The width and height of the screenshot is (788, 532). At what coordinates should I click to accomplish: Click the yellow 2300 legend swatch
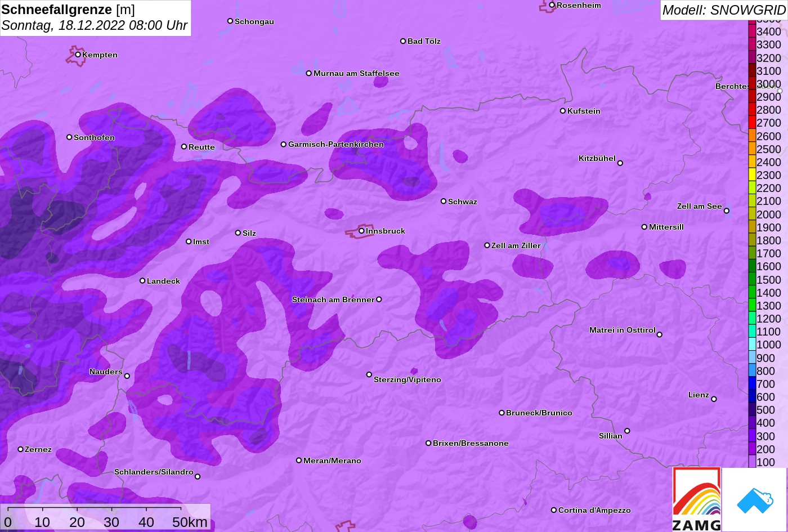click(752, 175)
